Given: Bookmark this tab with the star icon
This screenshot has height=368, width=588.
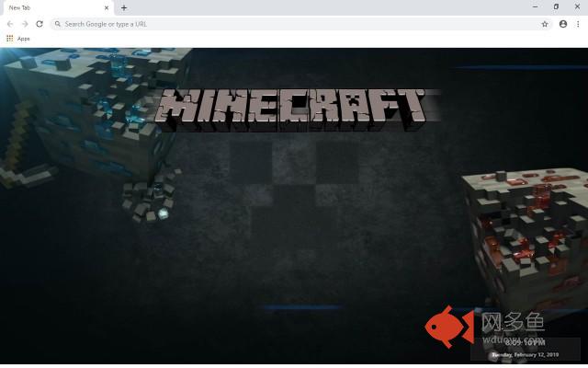Looking at the screenshot, I should point(545,24).
